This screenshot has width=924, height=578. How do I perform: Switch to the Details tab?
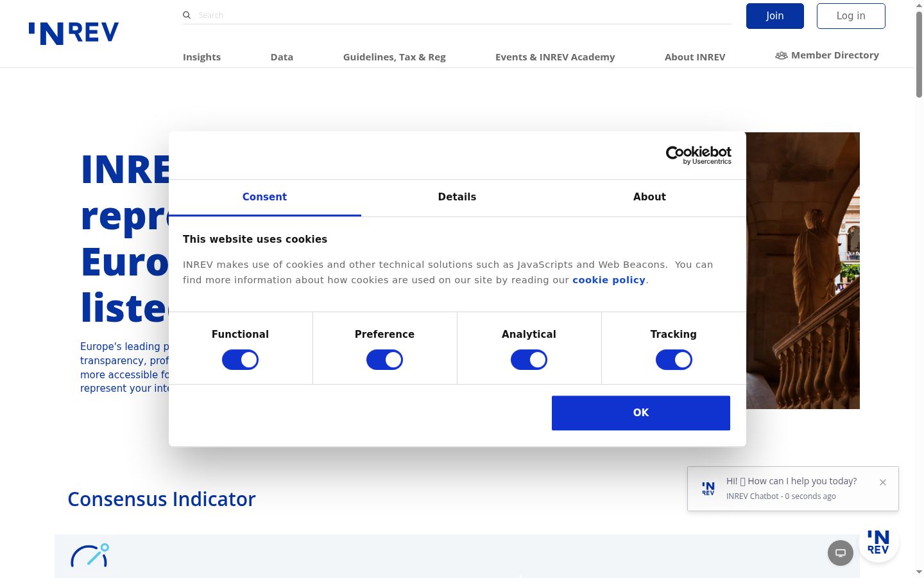pyautogui.click(x=457, y=197)
